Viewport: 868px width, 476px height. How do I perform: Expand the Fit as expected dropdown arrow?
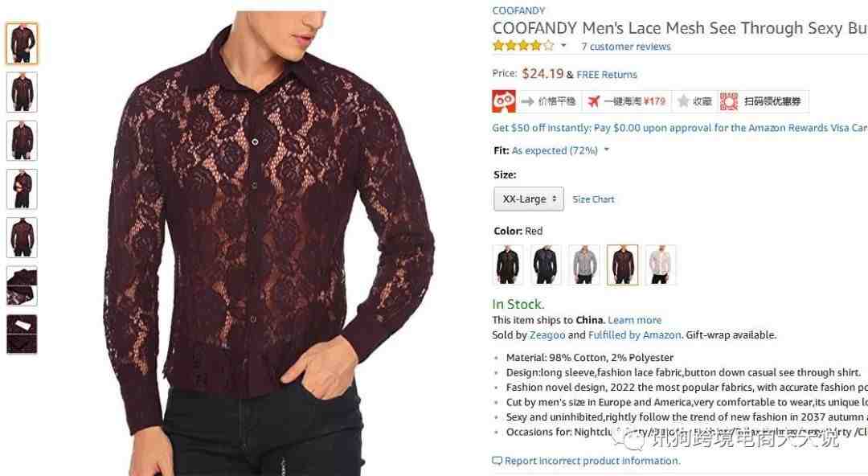pyautogui.click(x=607, y=150)
